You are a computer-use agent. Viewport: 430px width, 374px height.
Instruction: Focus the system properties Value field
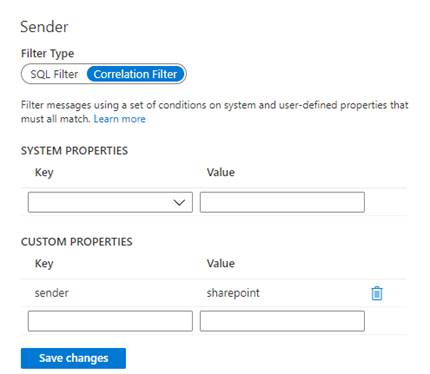tap(282, 202)
